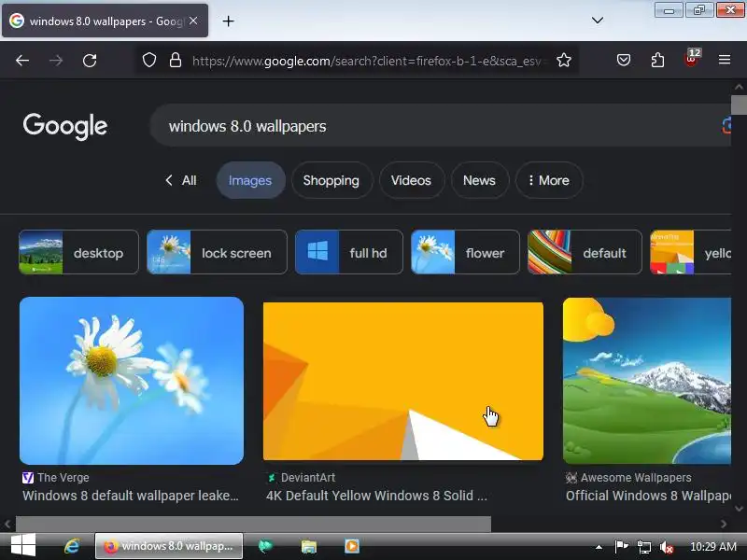This screenshot has width=747, height=560.
Task: Open 4K Default Yellow Windows 8 title
Action: tap(377, 496)
